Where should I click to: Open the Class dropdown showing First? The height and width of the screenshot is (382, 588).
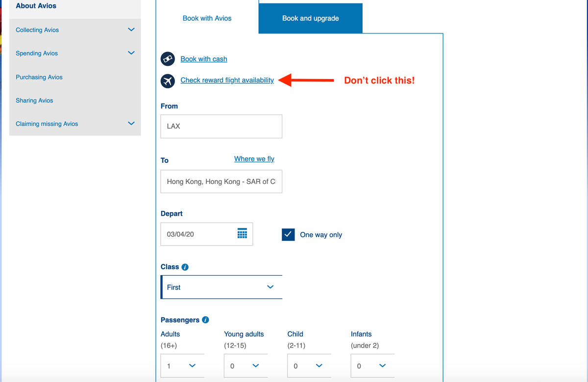coord(221,287)
